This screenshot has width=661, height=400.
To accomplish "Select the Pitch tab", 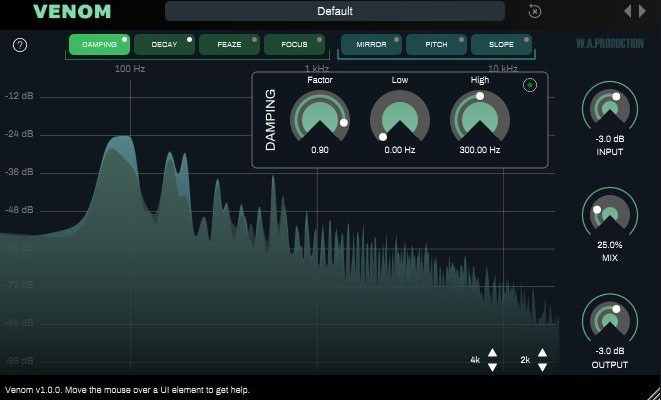I will click(436, 45).
